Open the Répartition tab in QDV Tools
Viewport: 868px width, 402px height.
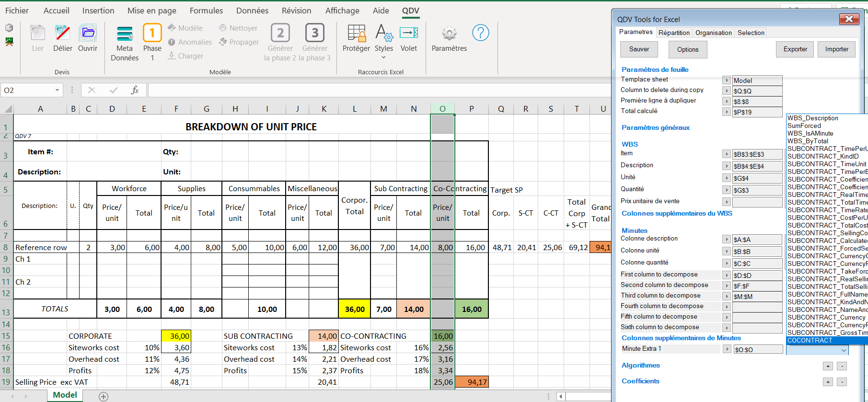click(674, 33)
